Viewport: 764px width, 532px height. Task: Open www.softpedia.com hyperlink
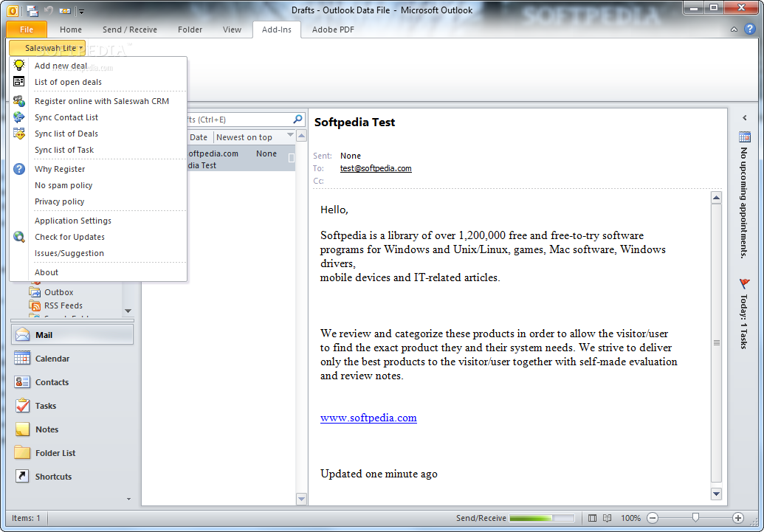coord(368,418)
